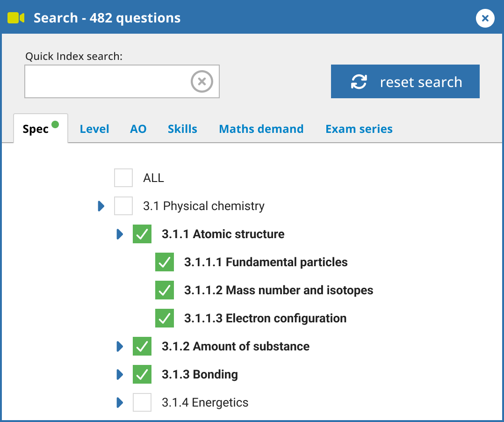
Task: Switch to the Maths demand tab
Action: (261, 129)
